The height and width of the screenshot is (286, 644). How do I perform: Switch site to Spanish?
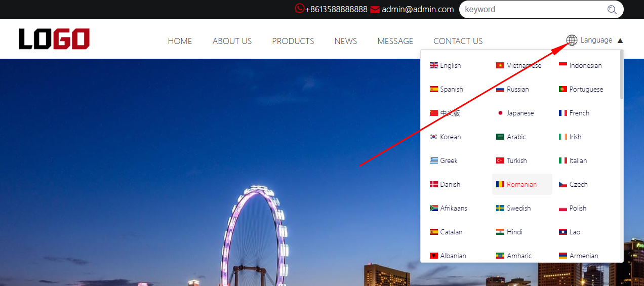447,89
